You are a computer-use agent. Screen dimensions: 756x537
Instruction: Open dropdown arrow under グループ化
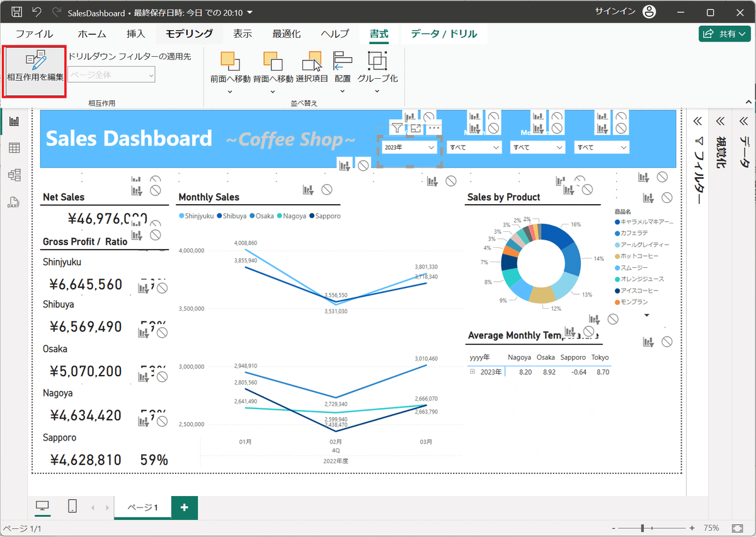[377, 91]
